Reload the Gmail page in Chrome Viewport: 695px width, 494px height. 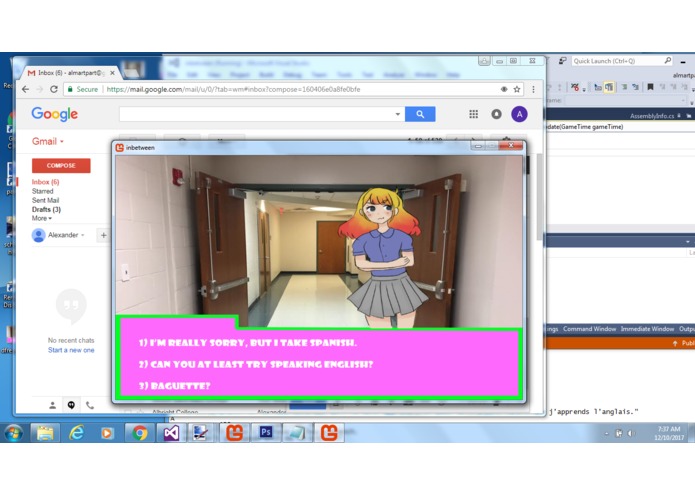(54, 89)
